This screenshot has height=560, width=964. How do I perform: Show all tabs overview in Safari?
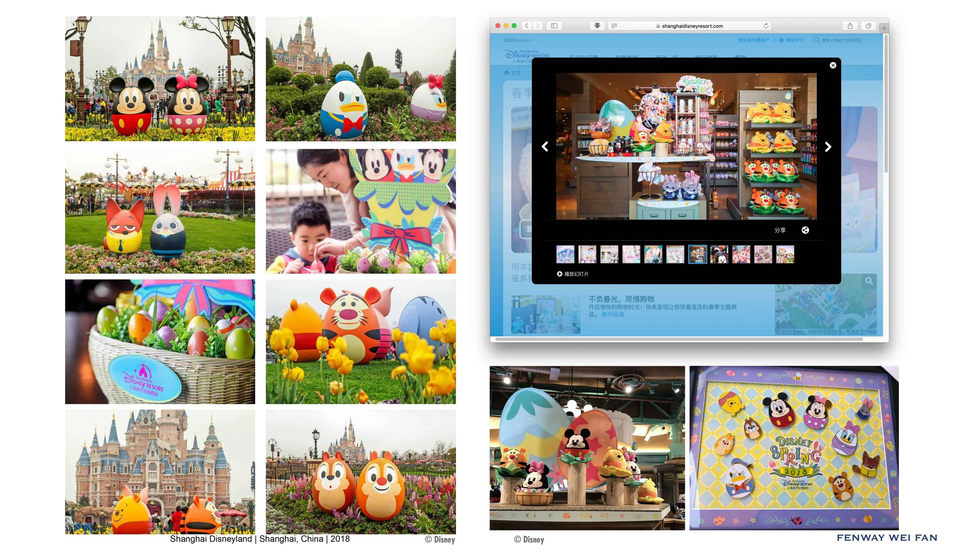point(868,26)
